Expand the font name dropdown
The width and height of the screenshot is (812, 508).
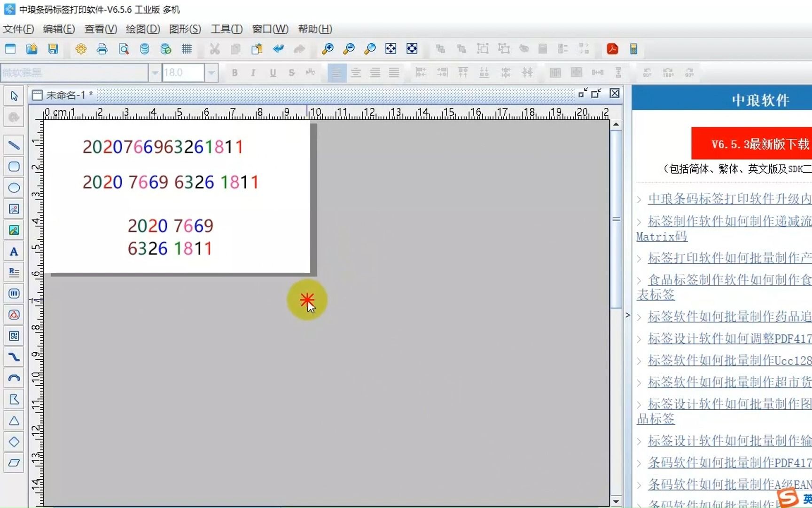pos(155,73)
